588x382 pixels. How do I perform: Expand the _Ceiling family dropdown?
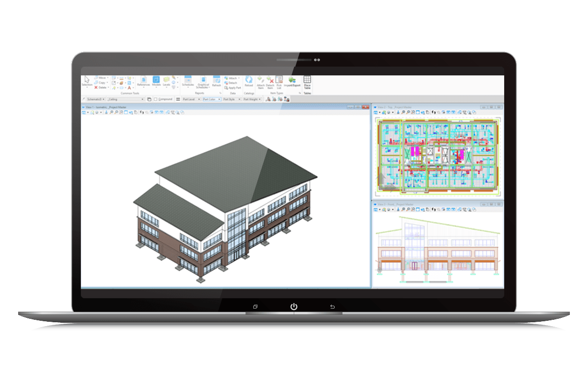point(126,99)
